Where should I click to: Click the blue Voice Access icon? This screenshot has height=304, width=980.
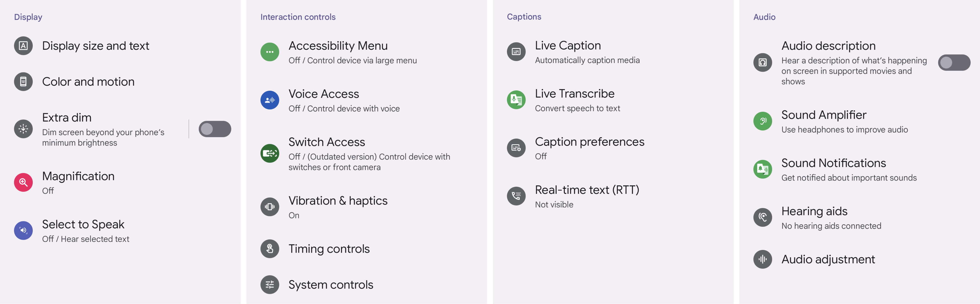(x=270, y=100)
